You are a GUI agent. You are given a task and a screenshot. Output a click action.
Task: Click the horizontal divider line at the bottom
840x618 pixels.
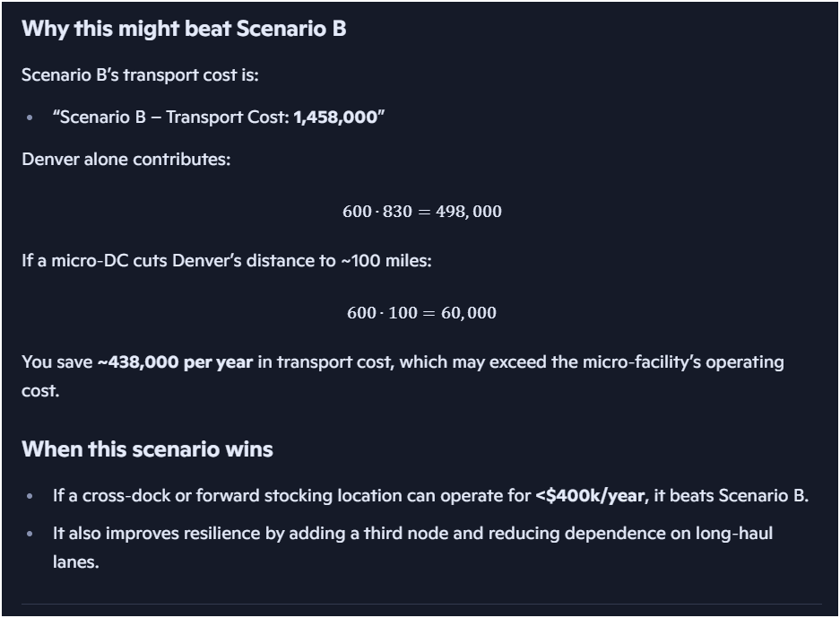pos(420,604)
